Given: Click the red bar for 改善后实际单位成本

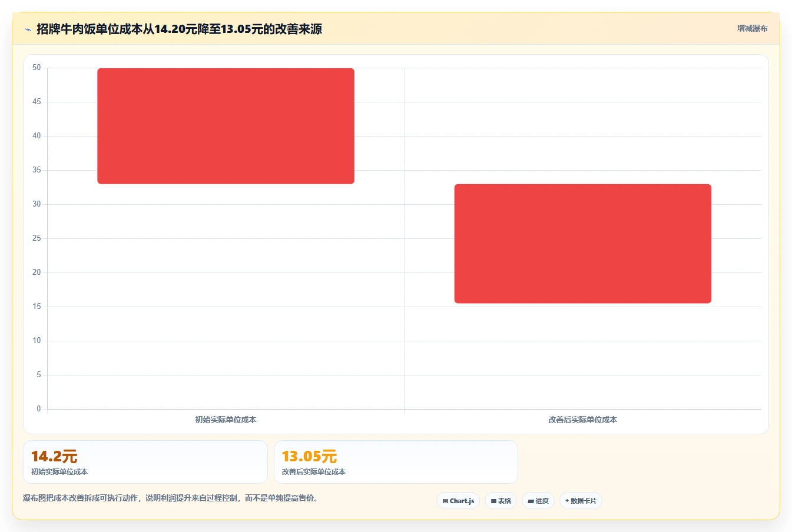Looking at the screenshot, I should pos(583,244).
